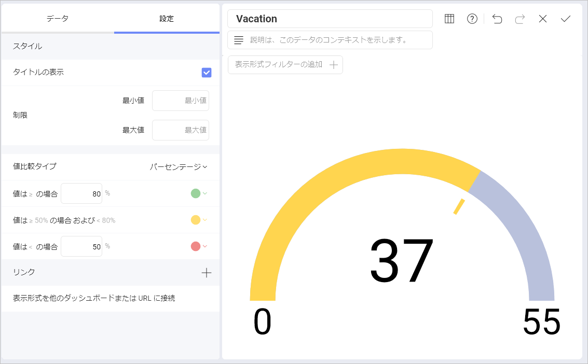588x364 pixels.
Task: Add a link with the plus icon
Action: point(206,273)
